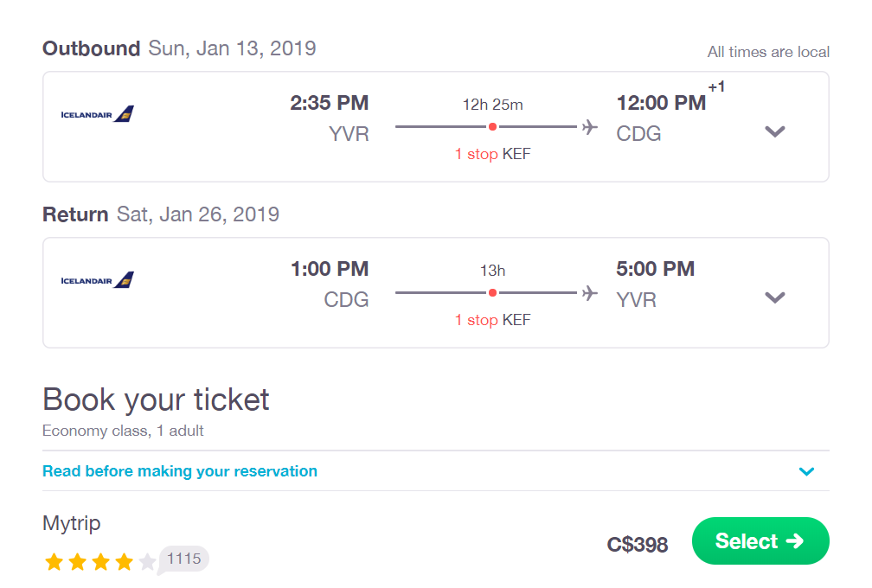Click the return 5:00 PM arrival time
This screenshot has height=588, width=872.
tap(655, 269)
